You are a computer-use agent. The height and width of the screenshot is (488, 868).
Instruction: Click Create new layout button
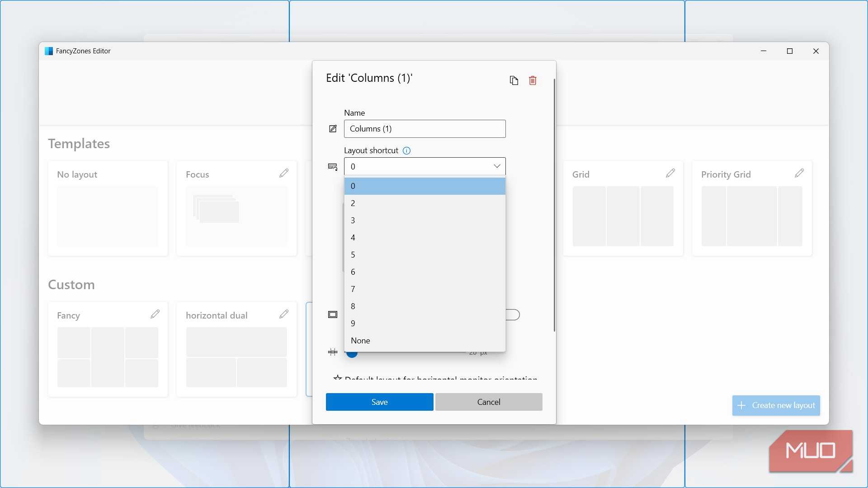pyautogui.click(x=776, y=405)
